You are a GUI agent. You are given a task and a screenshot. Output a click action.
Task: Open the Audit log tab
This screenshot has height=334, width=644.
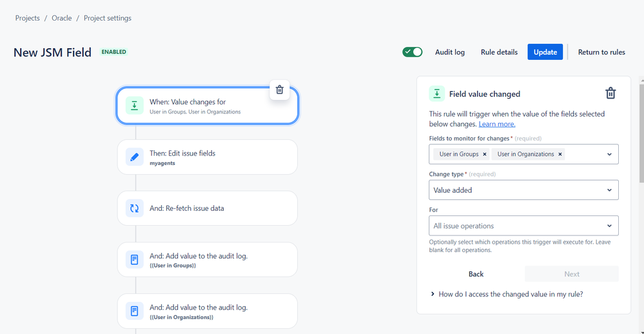point(450,52)
